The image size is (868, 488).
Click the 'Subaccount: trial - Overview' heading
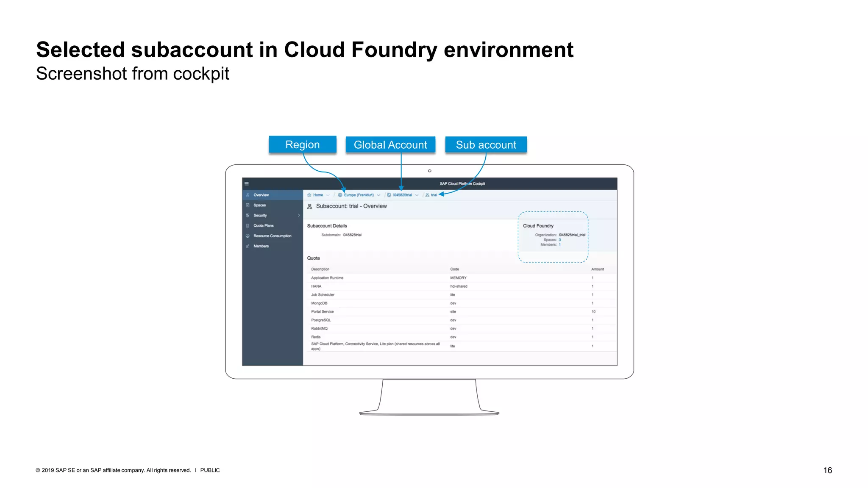click(351, 206)
